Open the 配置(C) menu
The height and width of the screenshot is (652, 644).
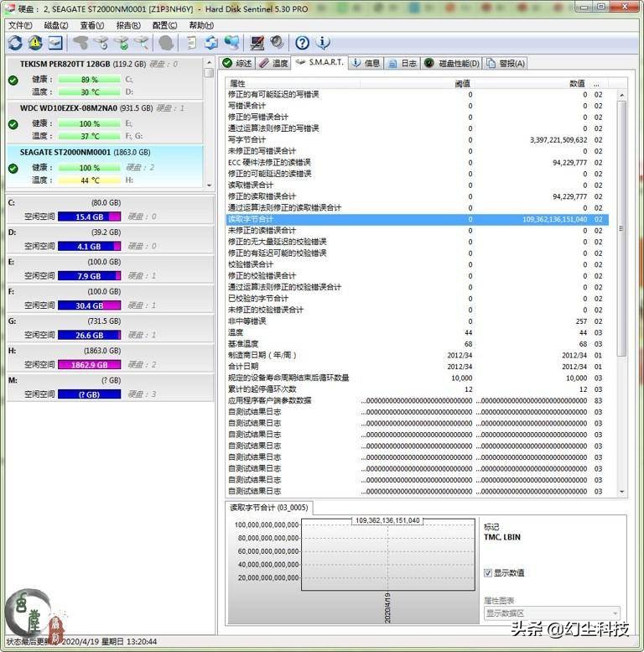coord(164,25)
